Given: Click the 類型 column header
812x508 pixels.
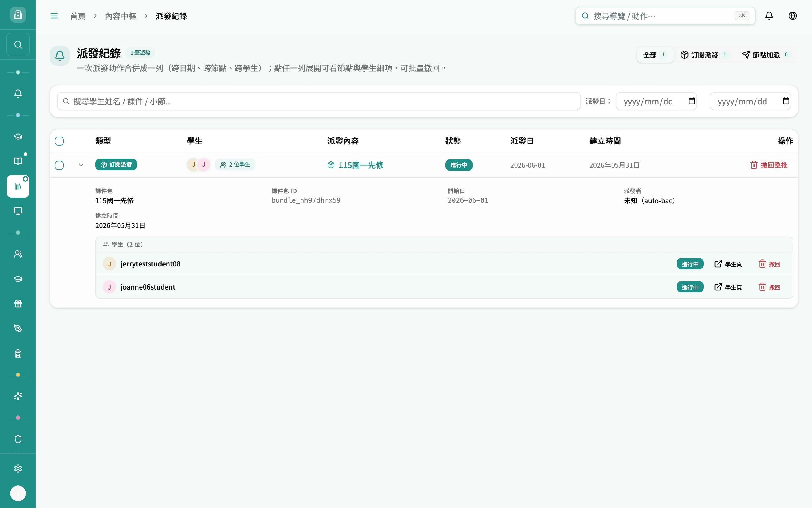Looking at the screenshot, I should [x=103, y=141].
